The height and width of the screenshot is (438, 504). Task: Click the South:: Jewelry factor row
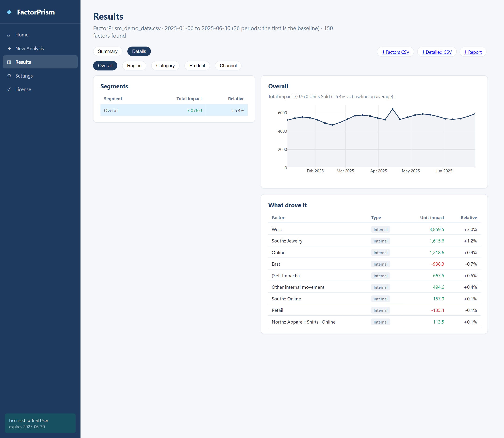point(374,241)
